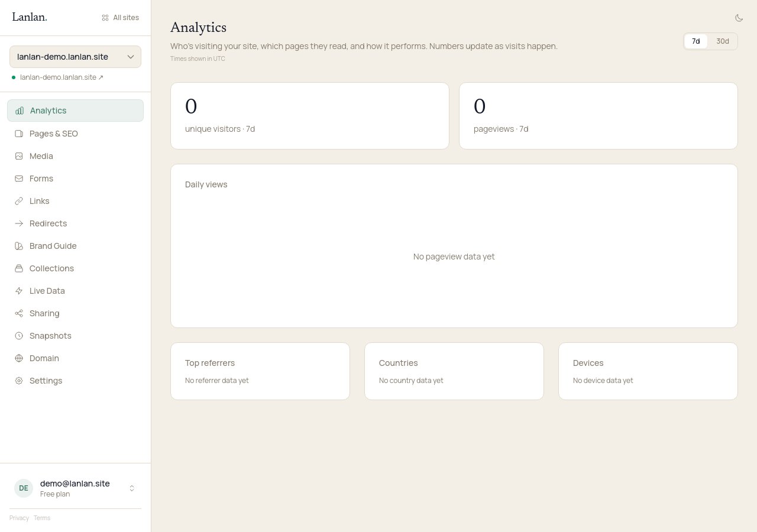Click the Snapshots clock icon
The height and width of the screenshot is (532, 757).
(19, 336)
